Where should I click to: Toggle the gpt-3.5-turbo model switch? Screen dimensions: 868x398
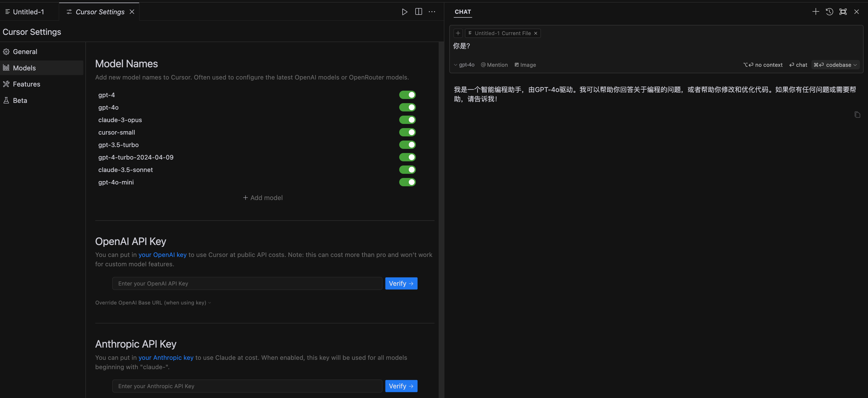407,145
